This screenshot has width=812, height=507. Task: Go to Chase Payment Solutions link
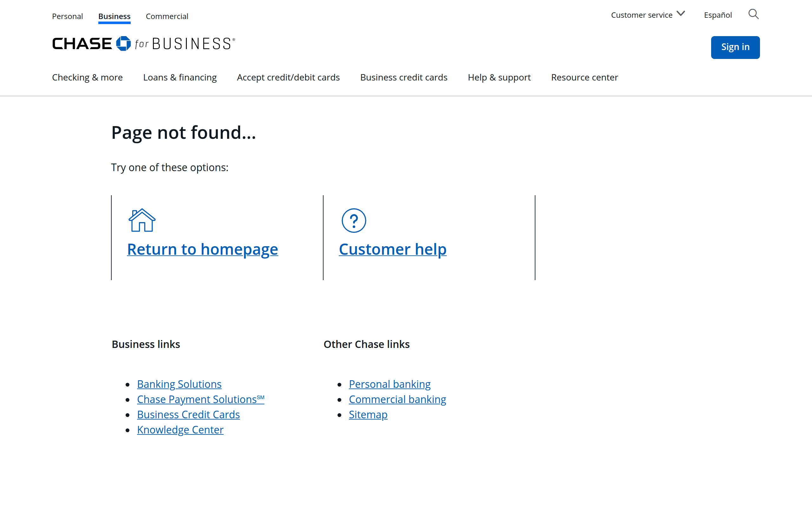200,399
